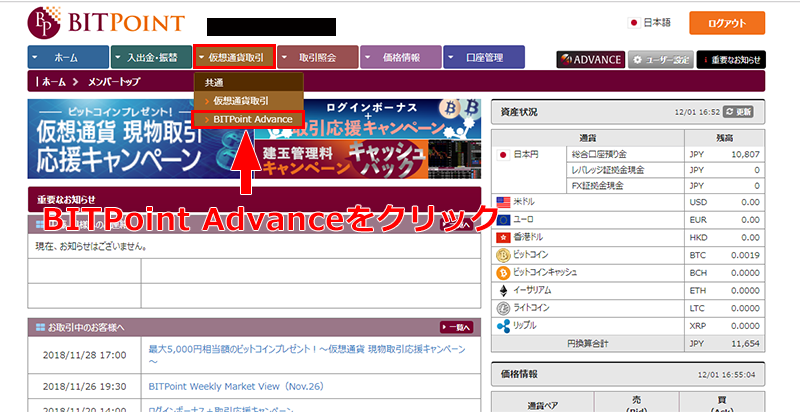Click the ビットコインキャッシュ currency label
This screenshot has height=412, width=800.
(545, 273)
